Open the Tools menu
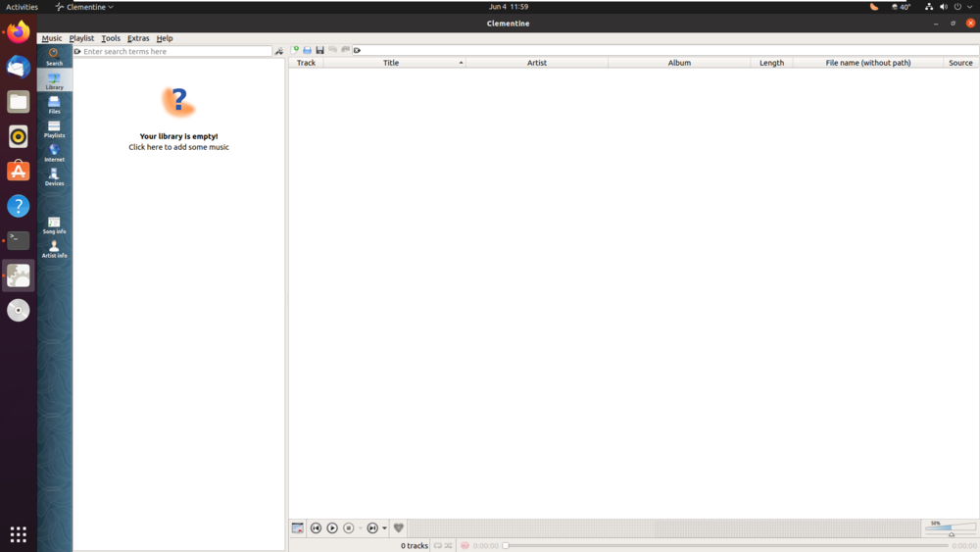The width and height of the screenshot is (980, 552). pos(111,38)
